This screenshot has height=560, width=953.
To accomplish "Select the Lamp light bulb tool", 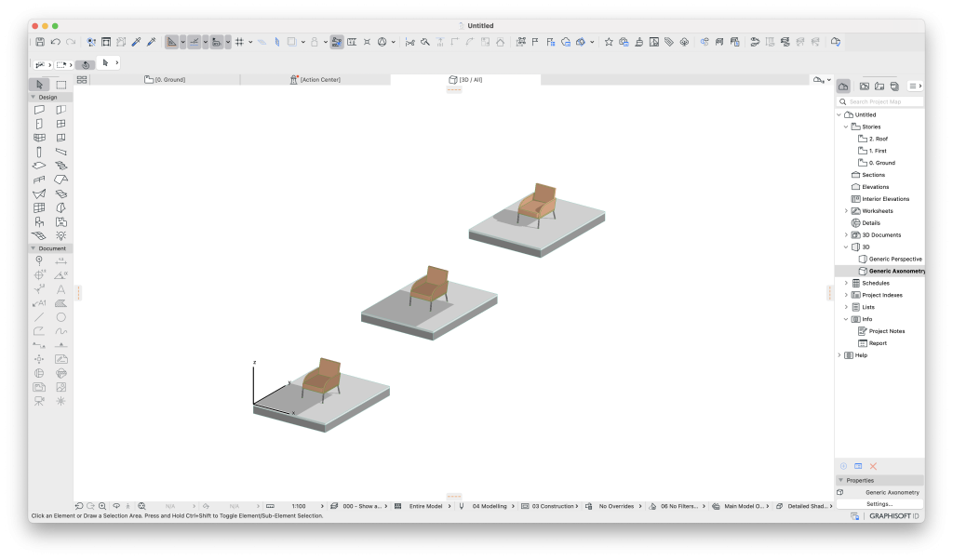I will (x=60, y=235).
